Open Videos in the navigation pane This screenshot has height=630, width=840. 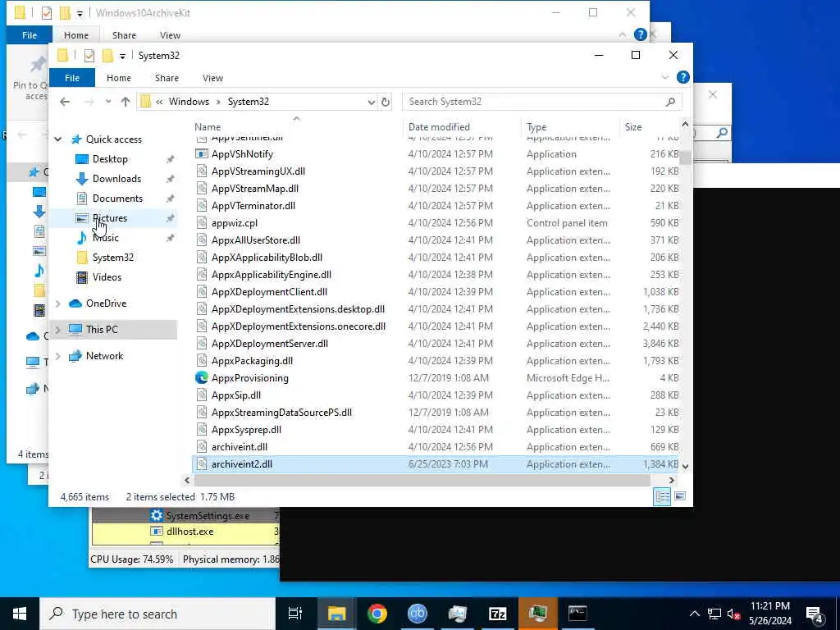(x=107, y=277)
